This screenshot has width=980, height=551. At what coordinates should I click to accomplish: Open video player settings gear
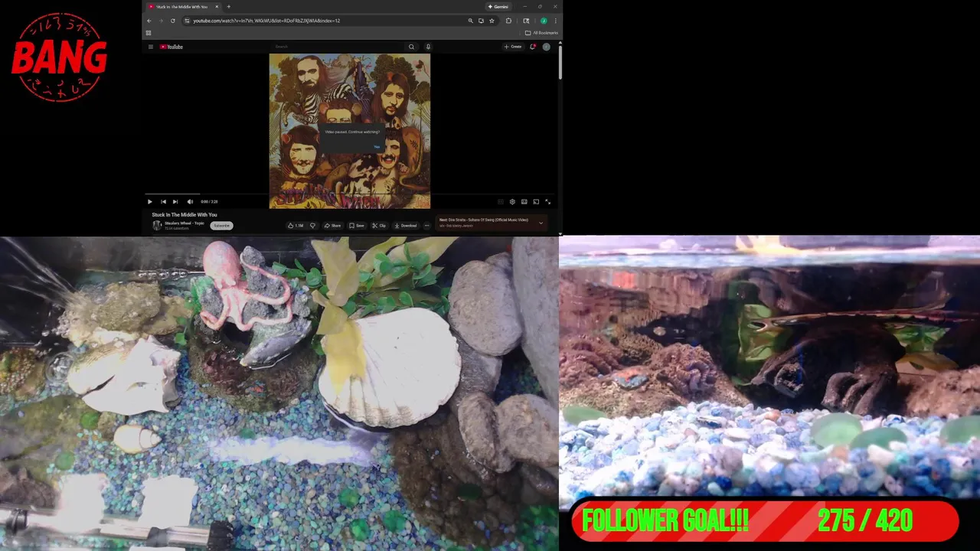click(x=512, y=202)
